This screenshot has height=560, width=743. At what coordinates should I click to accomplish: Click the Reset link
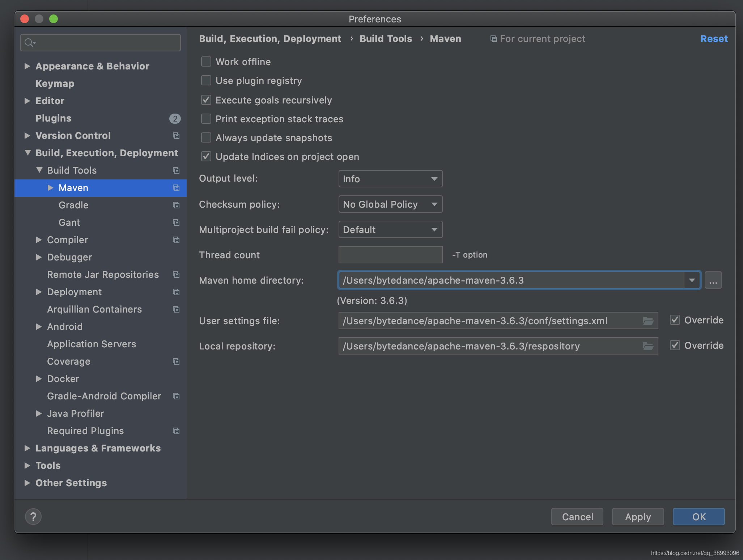pos(714,39)
